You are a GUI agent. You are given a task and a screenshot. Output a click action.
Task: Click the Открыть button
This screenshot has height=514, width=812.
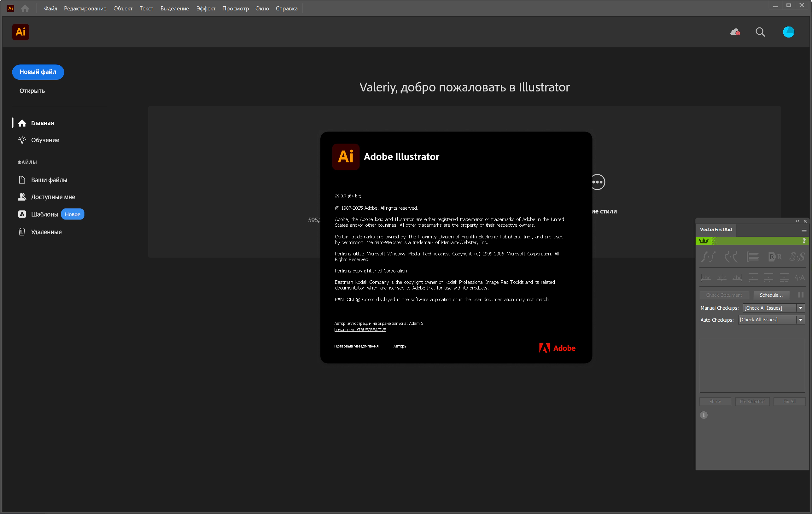32,91
